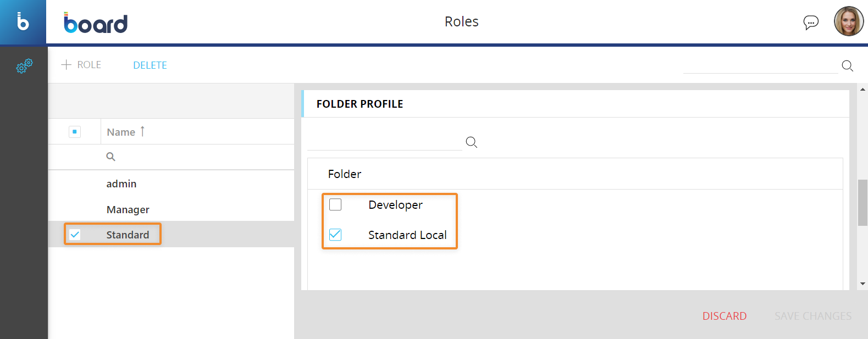Click the top-right search magnifier icon
868x339 pixels.
click(847, 66)
